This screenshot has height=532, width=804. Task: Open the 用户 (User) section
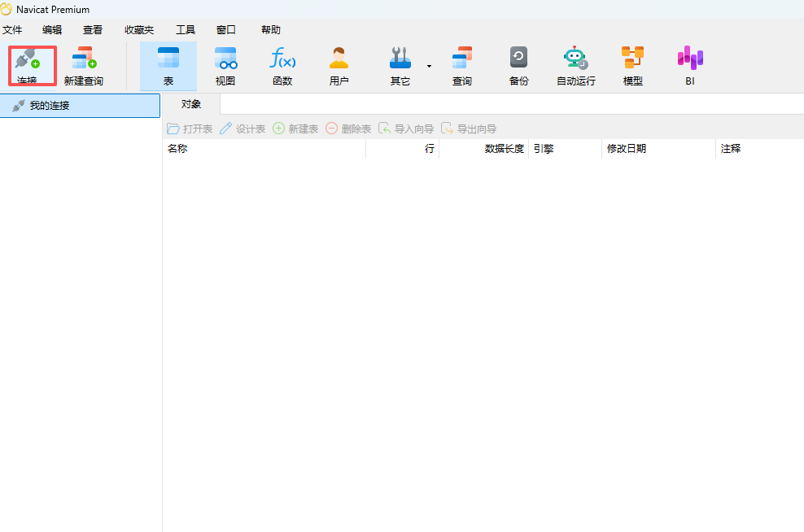(x=339, y=66)
